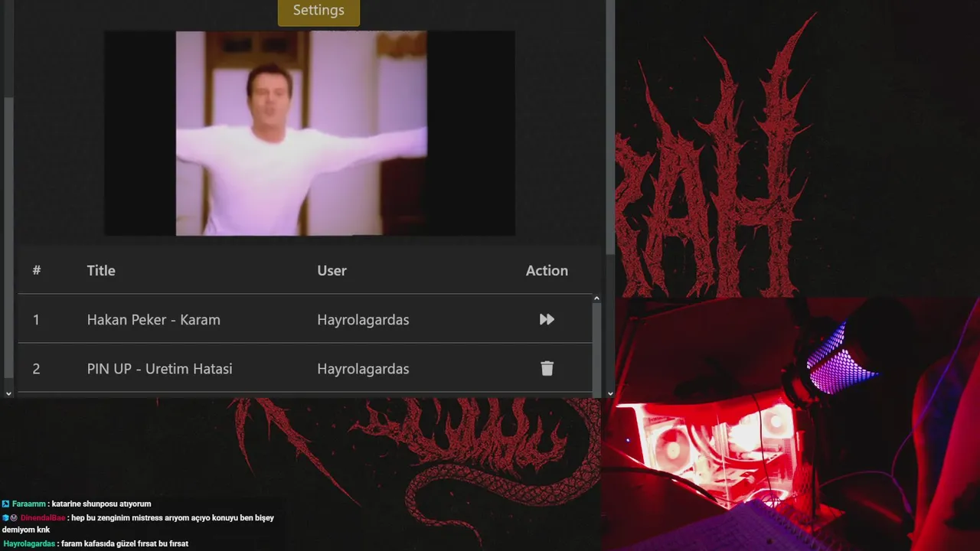This screenshot has height=551, width=980.
Task: Click row number 1 in queue
Action: tap(36, 320)
